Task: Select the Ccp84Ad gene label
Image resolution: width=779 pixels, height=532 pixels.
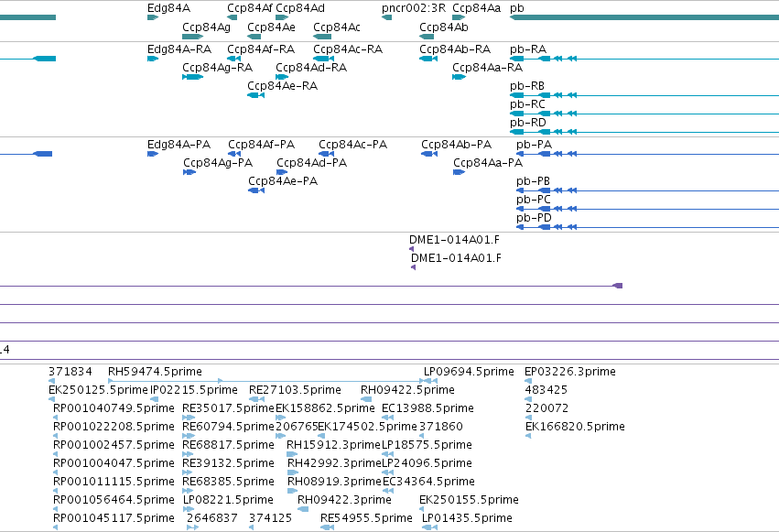Action: [300, 8]
